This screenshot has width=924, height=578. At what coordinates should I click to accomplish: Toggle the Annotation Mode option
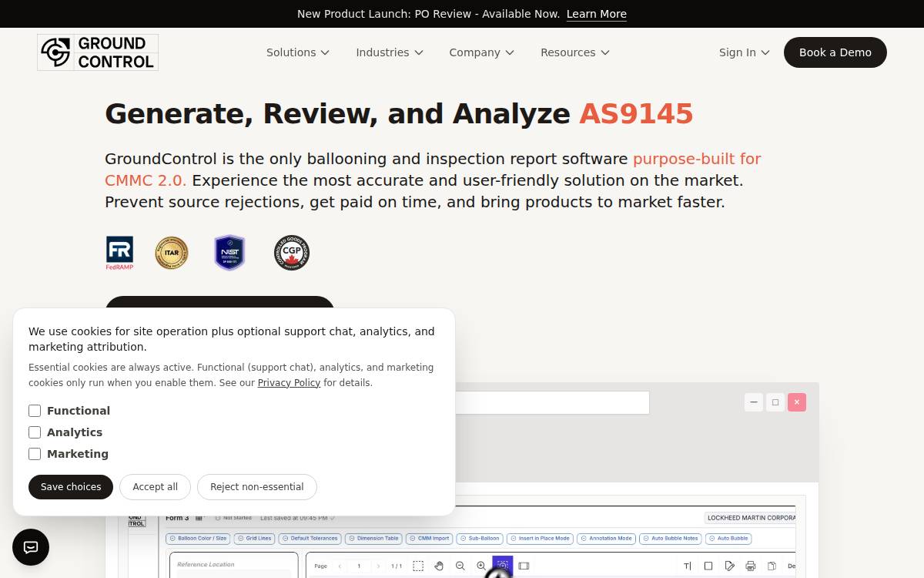coord(607,539)
